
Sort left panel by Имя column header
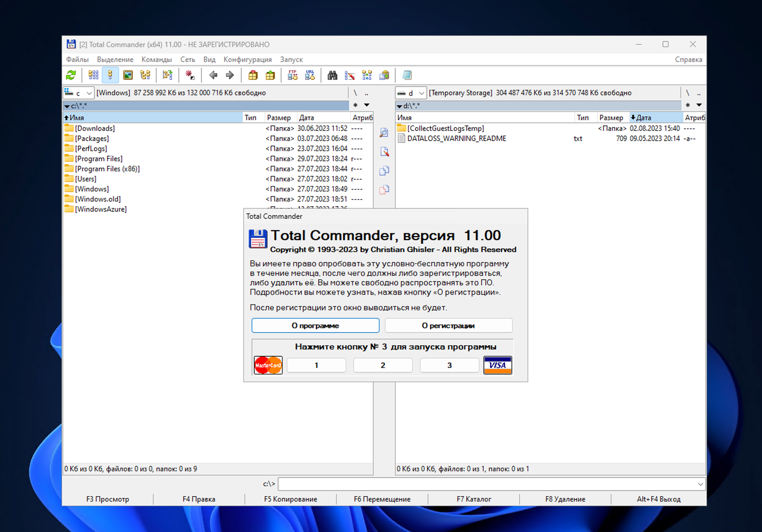tap(153, 118)
